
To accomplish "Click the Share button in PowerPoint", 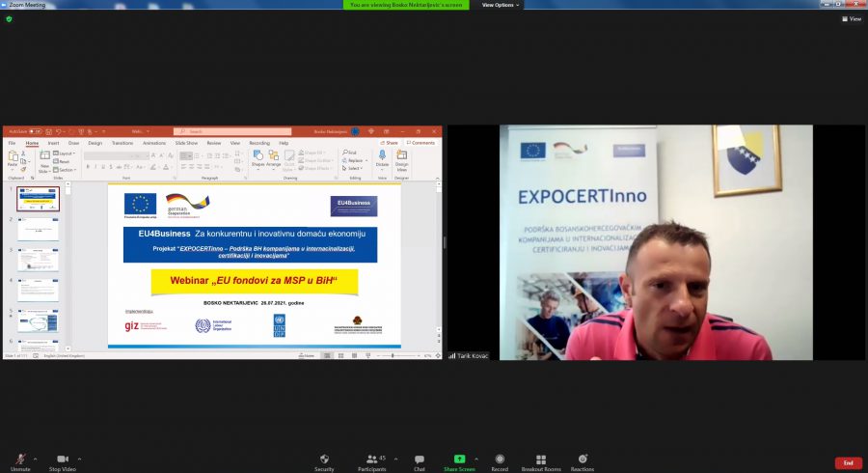I will 390,143.
